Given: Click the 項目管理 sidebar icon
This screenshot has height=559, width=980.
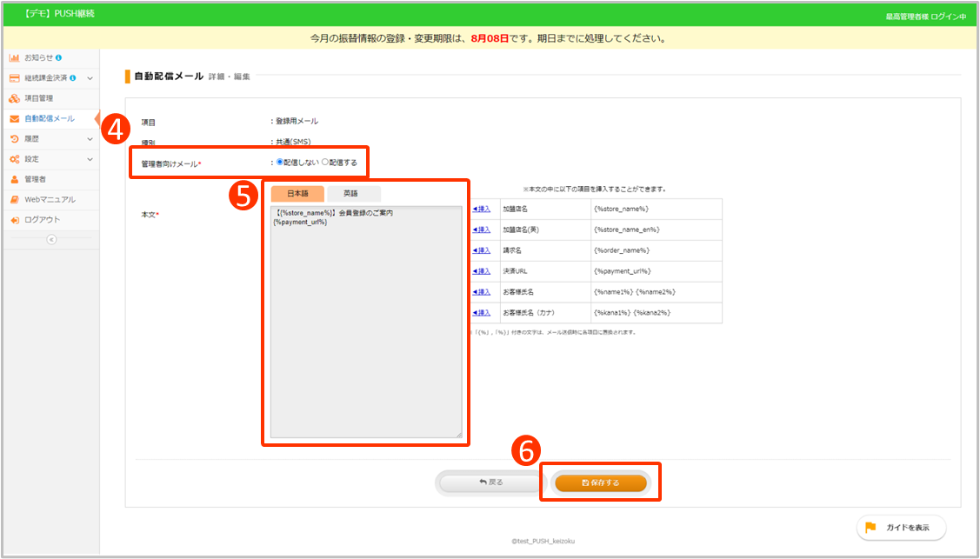Looking at the screenshot, I should click(15, 98).
